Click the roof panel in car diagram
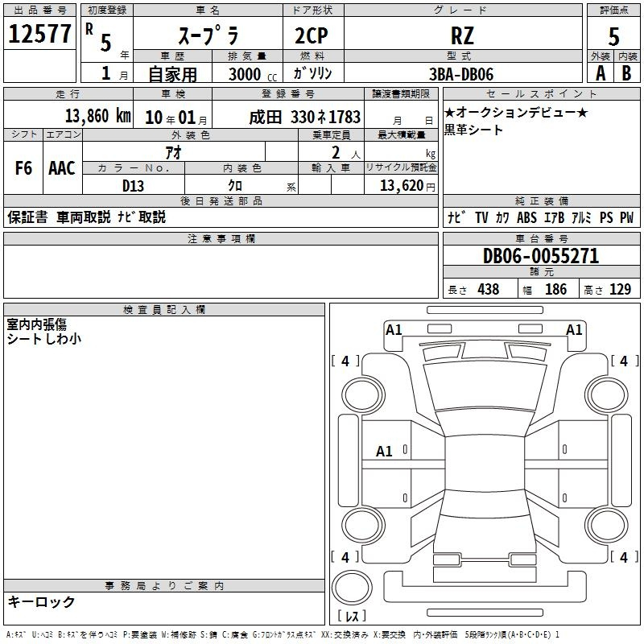Image resolution: width=644 pixels, height=644 pixels. (x=485, y=462)
